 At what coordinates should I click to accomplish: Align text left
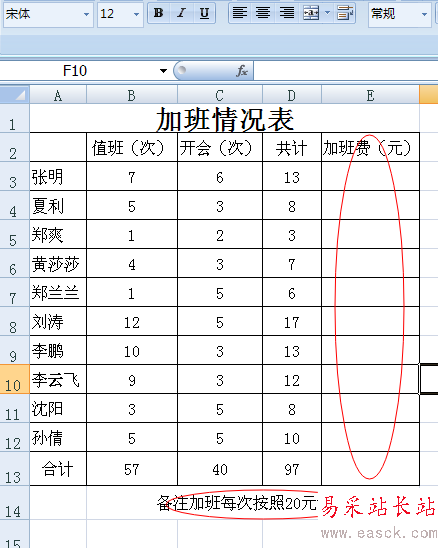(x=240, y=14)
